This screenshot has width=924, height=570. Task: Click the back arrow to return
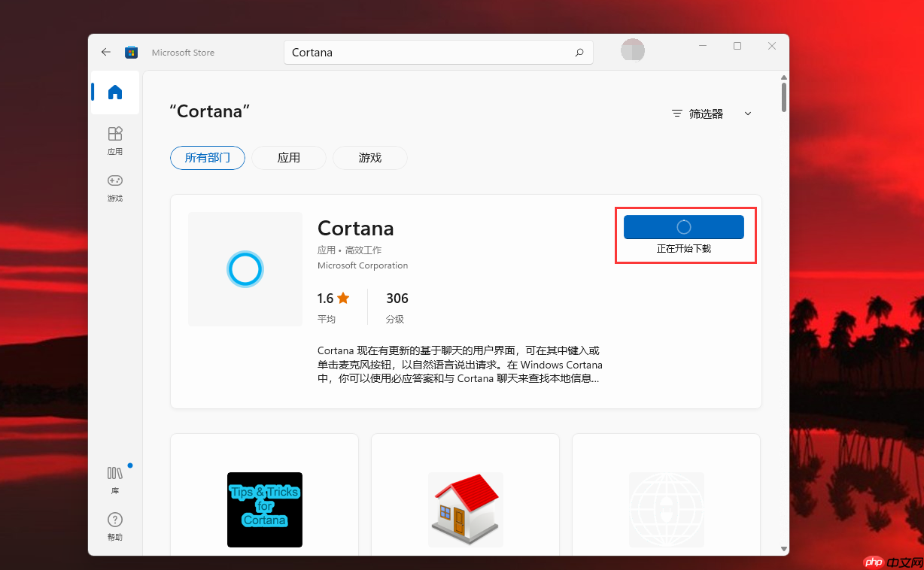pos(105,52)
